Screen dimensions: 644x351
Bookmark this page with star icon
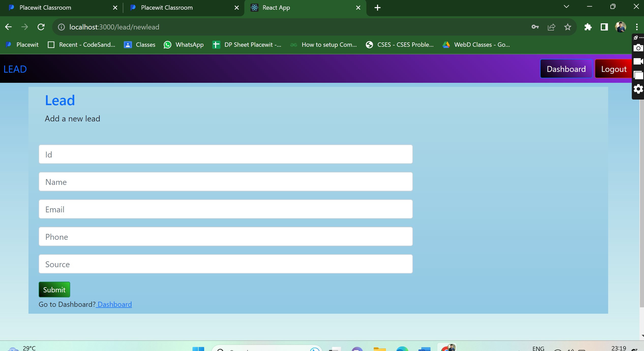567,27
